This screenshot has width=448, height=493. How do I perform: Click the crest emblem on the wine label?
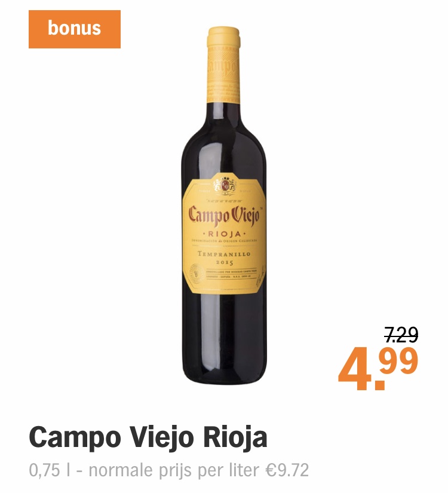point(224,185)
